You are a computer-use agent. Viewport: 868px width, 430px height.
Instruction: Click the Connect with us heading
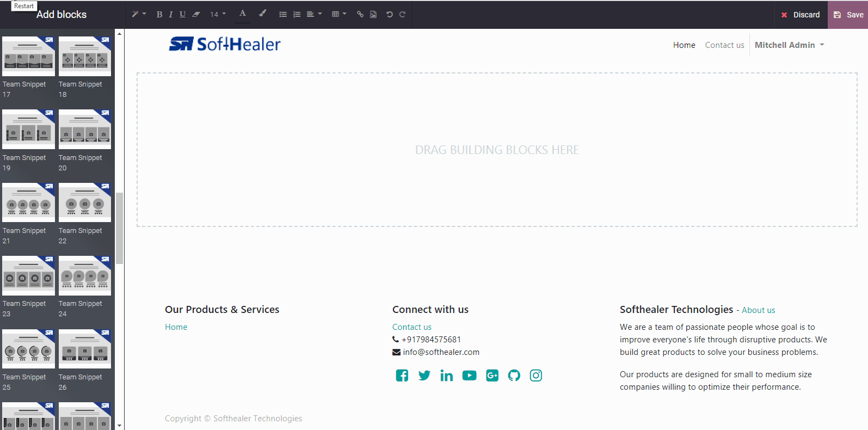click(x=430, y=310)
